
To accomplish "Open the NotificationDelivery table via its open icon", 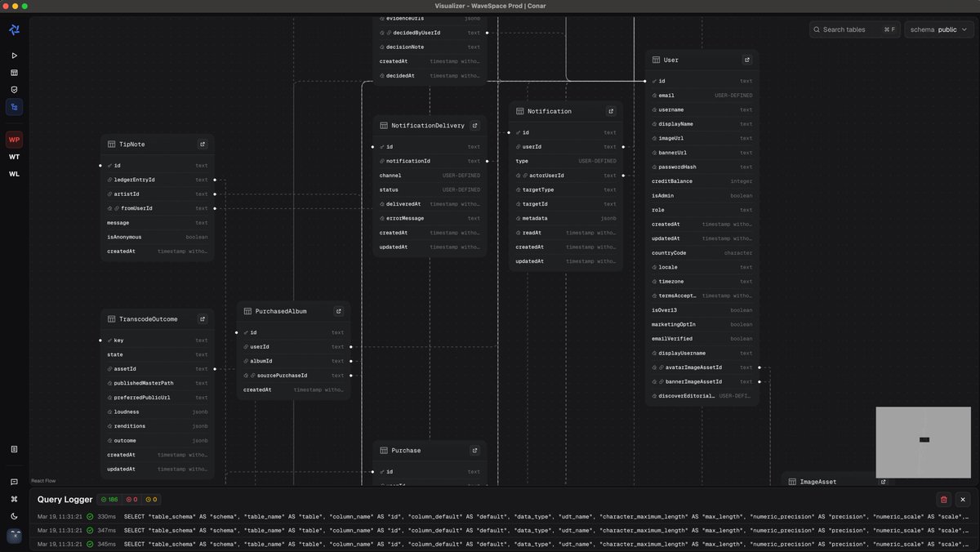I will (475, 126).
